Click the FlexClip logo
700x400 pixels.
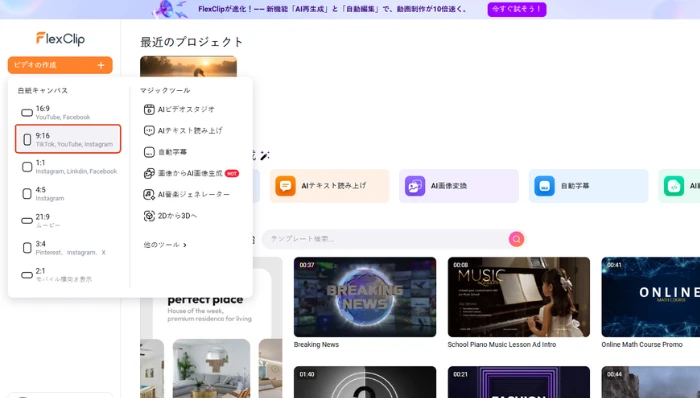pos(60,39)
